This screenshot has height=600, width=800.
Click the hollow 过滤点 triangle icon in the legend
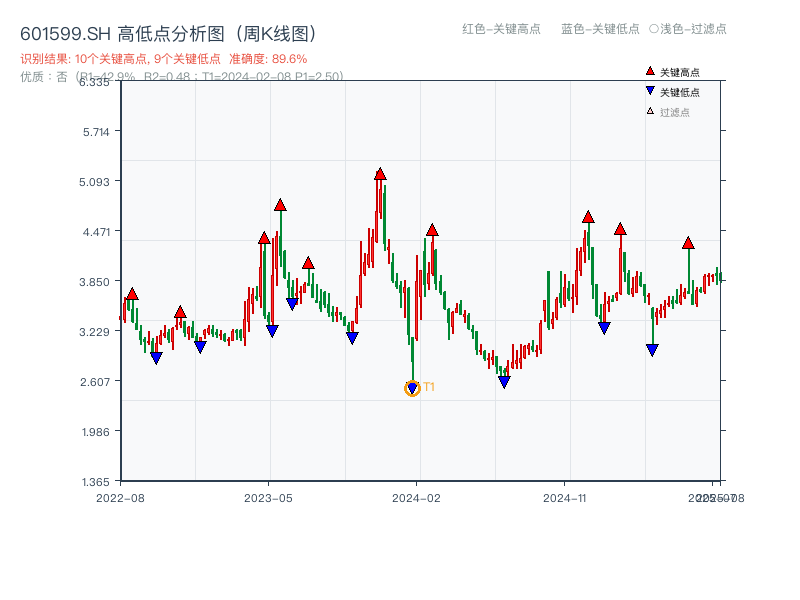coord(648,110)
